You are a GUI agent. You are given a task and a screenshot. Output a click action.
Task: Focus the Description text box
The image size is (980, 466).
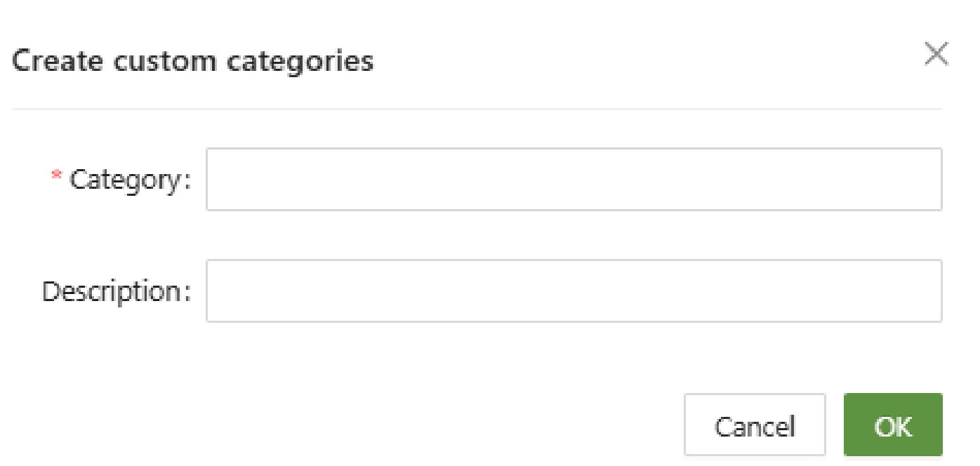click(573, 291)
